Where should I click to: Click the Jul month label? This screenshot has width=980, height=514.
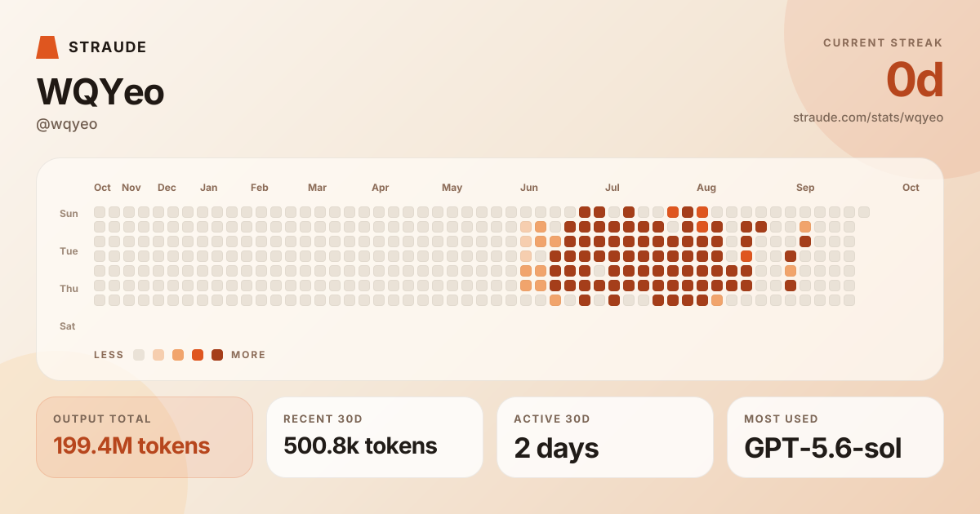tap(612, 188)
